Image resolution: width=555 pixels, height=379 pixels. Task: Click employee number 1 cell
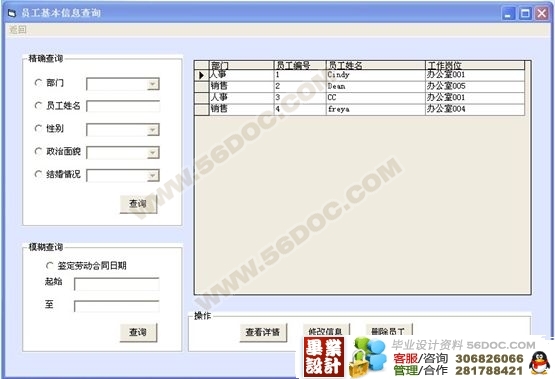300,75
